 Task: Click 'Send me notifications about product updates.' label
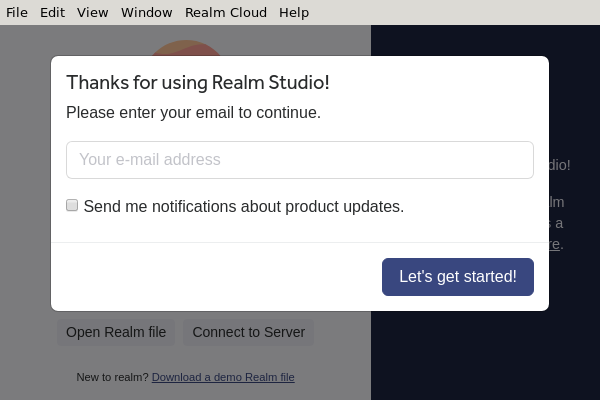[244, 206]
